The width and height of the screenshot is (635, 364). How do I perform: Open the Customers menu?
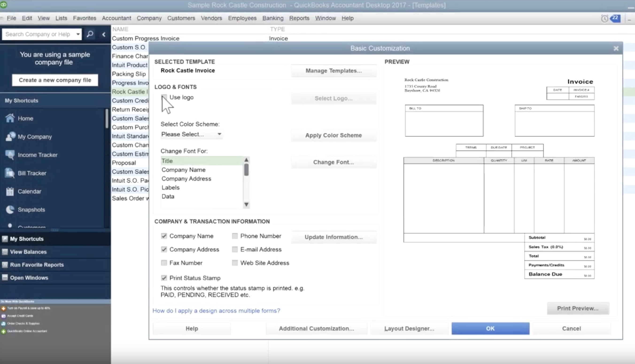(181, 18)
